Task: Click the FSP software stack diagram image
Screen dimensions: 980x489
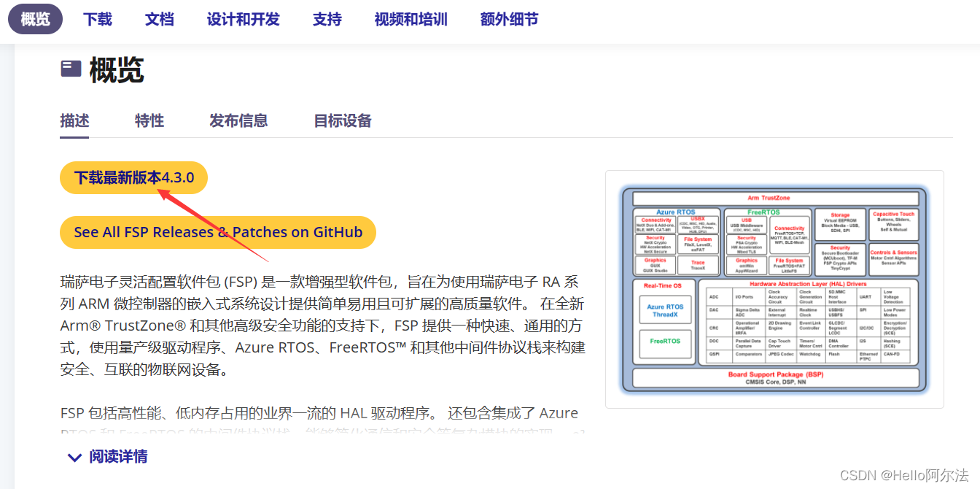Action: [775, 288]
